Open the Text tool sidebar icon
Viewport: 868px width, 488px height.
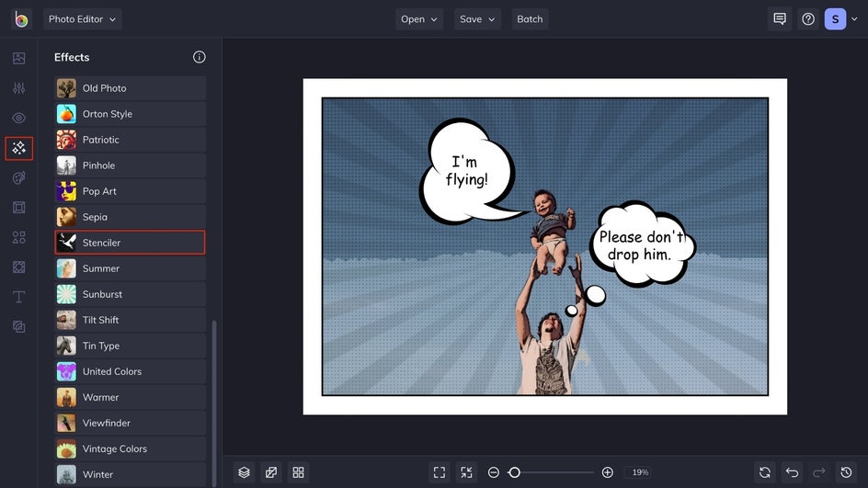click(x=18, y=297)
